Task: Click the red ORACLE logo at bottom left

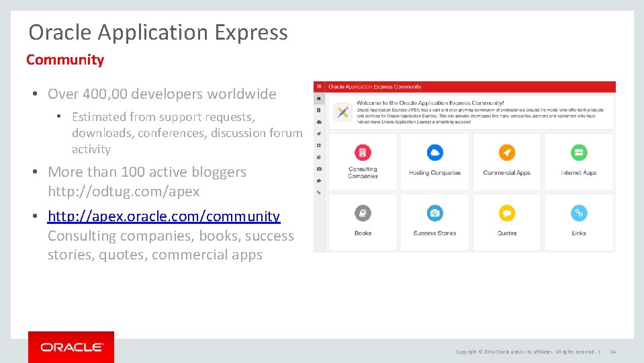Action: (71, 347)
